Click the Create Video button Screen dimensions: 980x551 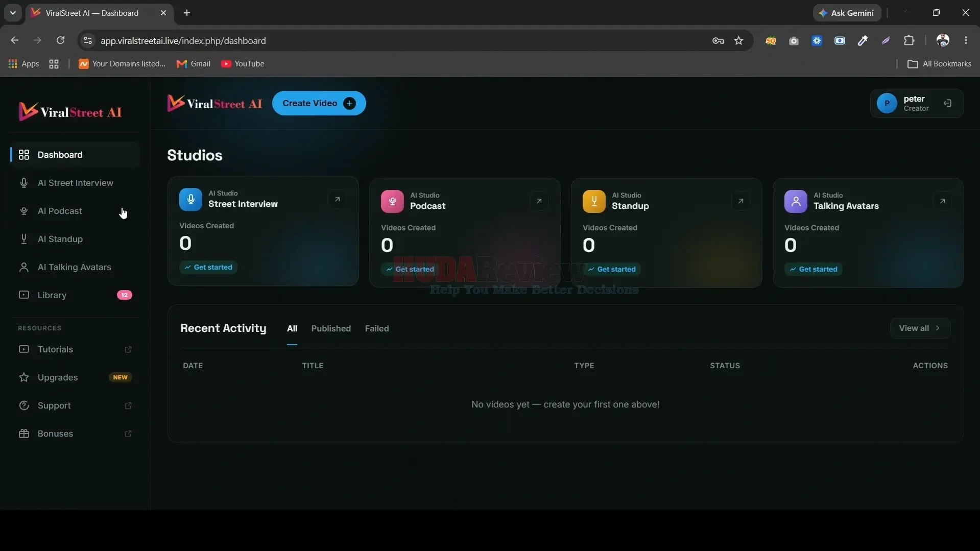point(319,103)
